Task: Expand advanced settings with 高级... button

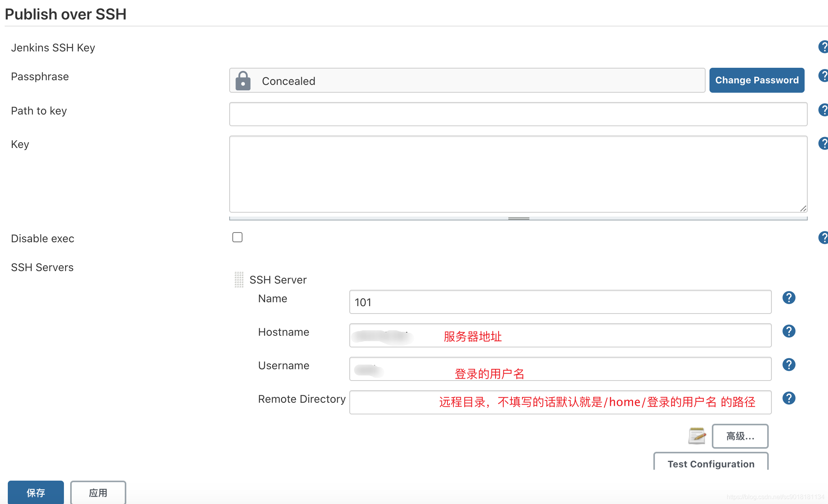Action: (x=740, y=436)
